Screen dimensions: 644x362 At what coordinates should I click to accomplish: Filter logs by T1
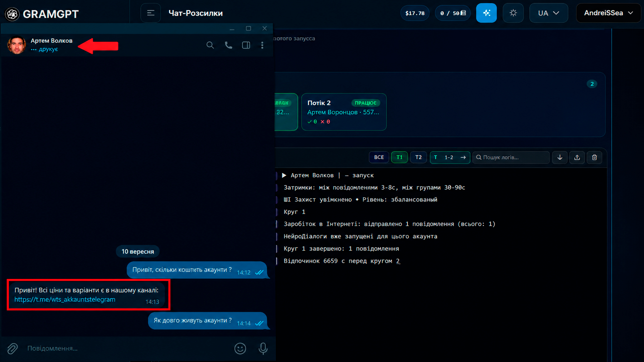tap(399, 157)
